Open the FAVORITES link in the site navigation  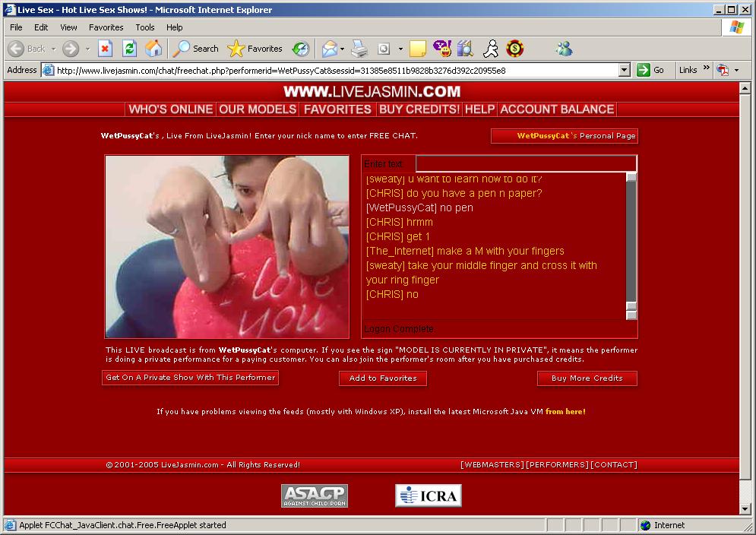coord(337,109)
